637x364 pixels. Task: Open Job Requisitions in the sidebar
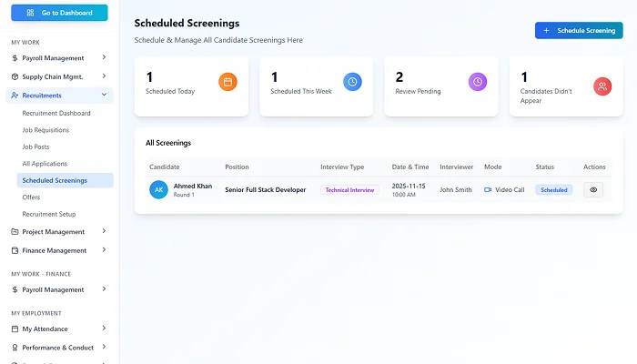[45, 130]
